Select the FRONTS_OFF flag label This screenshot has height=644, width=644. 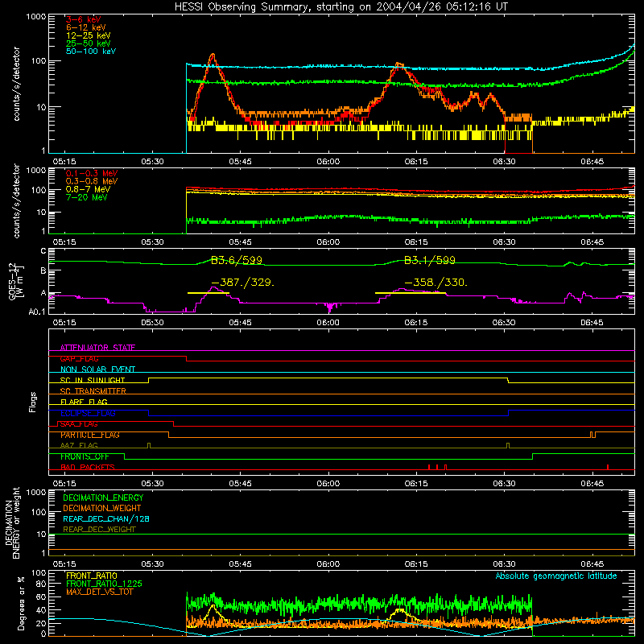[85, 456]
